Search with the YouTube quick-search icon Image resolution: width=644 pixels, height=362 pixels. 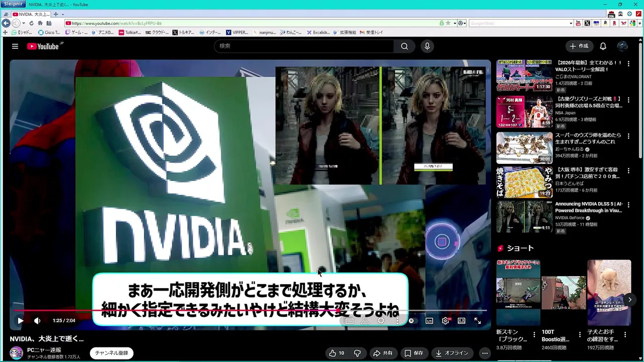coord(578,23)
